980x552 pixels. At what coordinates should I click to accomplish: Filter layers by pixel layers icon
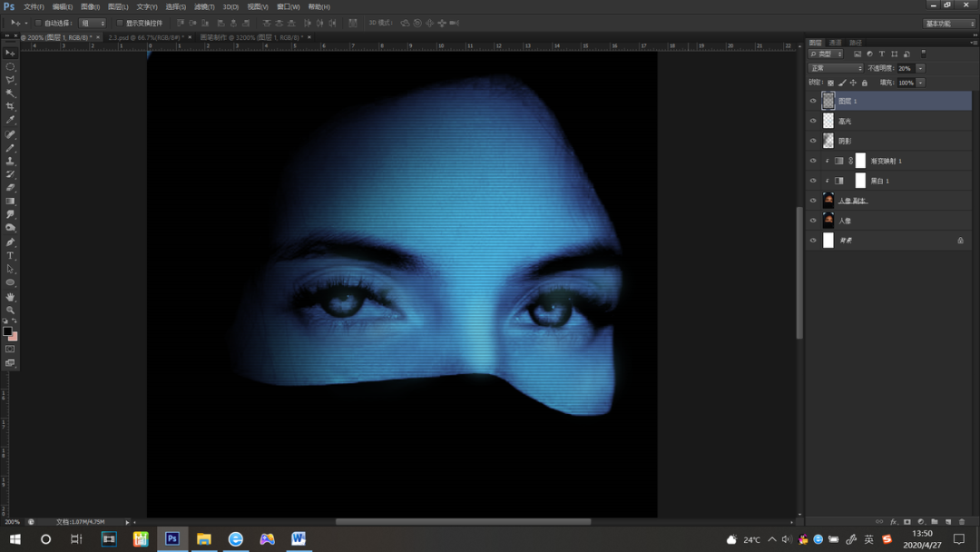857,54
